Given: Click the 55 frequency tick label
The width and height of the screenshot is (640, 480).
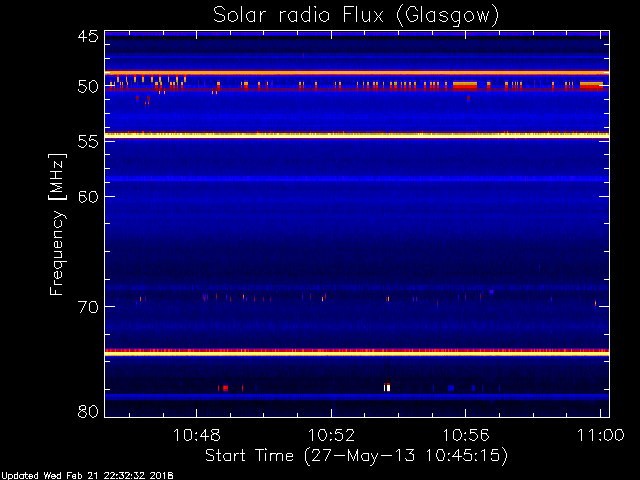Looking at the screenshot, I should (88, 142).
